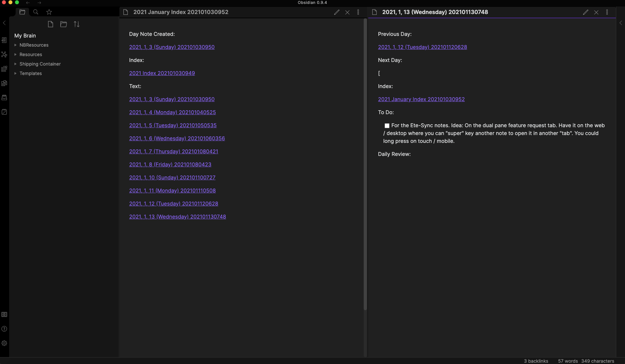625x364 pixels.
Task: Create a new folder in My Brain
Action: click(x=63, y=24)
